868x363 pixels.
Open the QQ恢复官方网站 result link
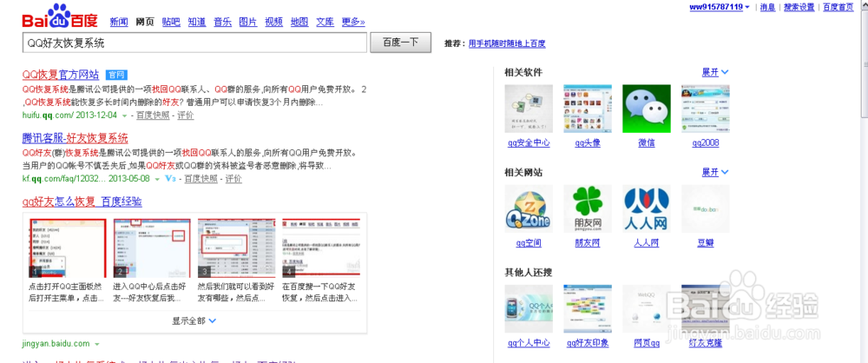tap(61, 75)
